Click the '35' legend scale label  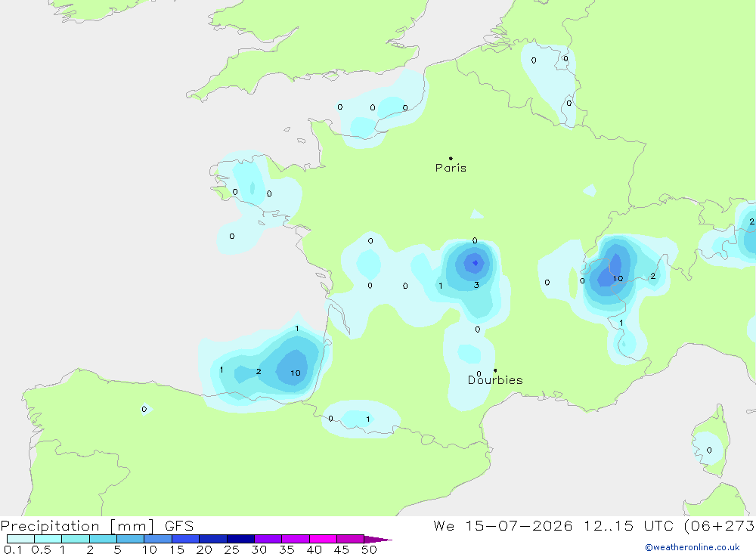tap(287, 549)
